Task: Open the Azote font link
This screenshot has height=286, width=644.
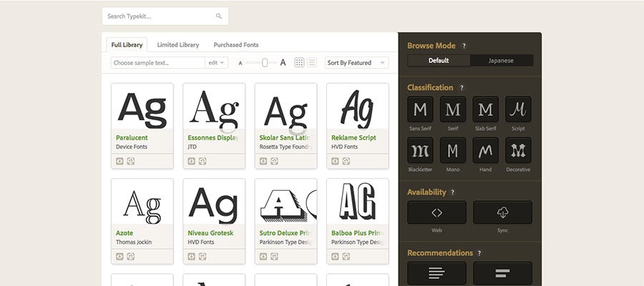Action: (x=125, y=233)
